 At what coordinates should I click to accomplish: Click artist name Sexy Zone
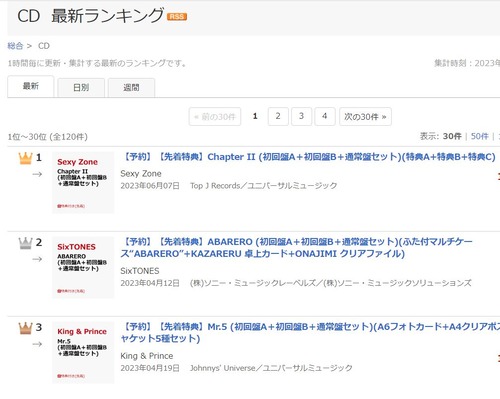141,174
